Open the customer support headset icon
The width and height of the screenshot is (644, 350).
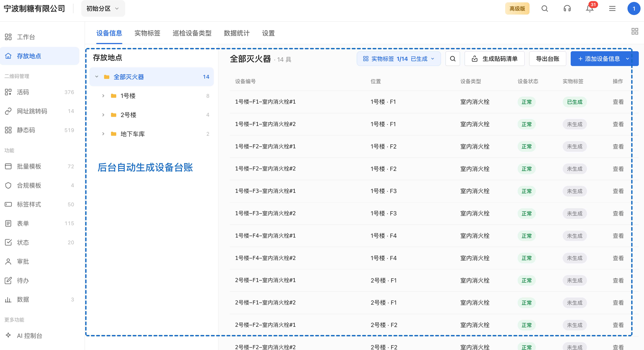[x=567, y=8]
